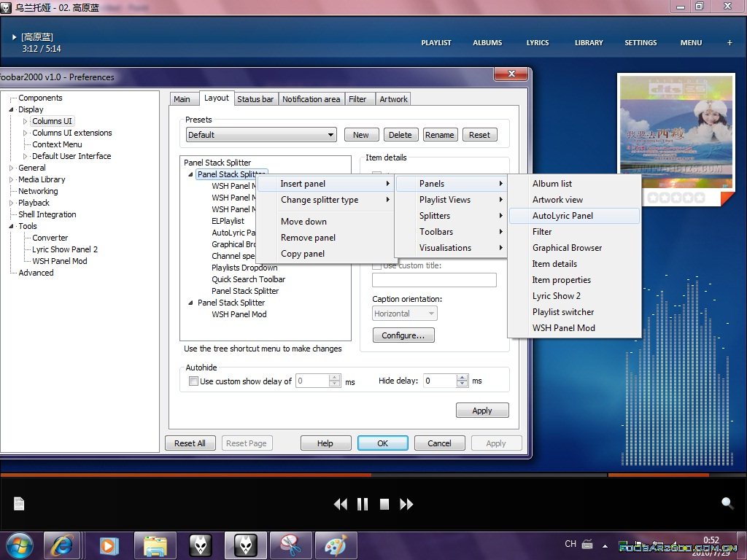Click the plus icon next to MENU
The height and width of the screenshot is (560, 747).
(x=729, y=42)
